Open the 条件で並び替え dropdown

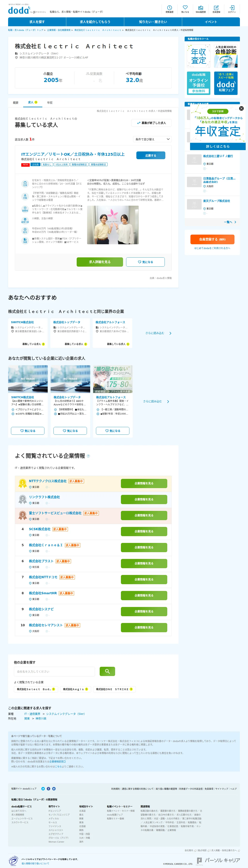click(x=152, y=139)
